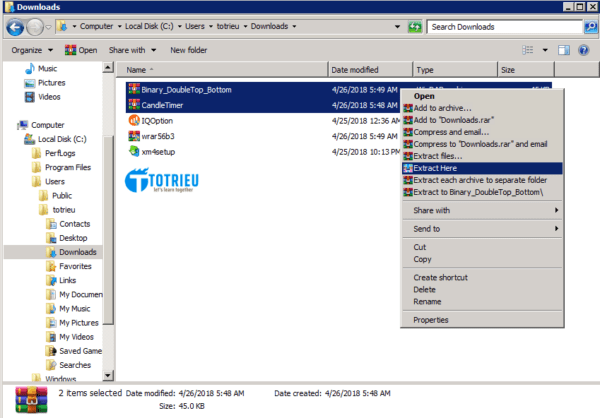Image resolution: width=600 pixels, height=418 pixels.
Task: Open My Pictures in the sidebar tree
Action: pyautogui.click(x=72, y=323)
